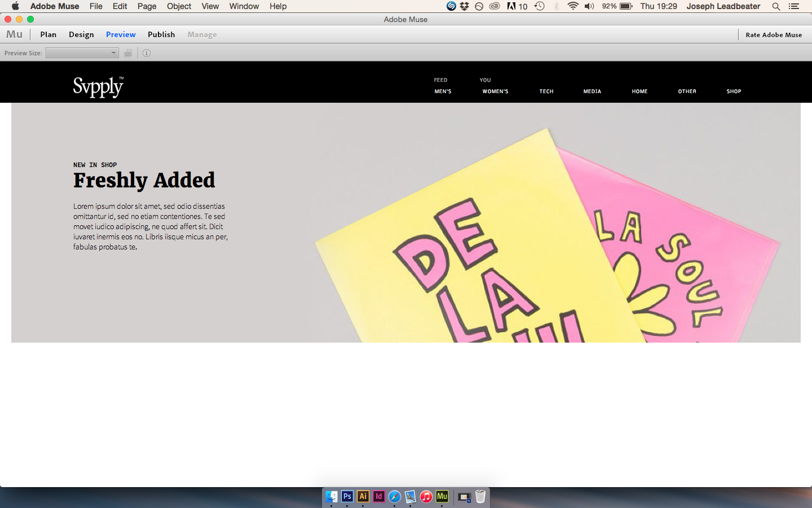The height and width of the screenshot is (508, 812).
Task: Click the Bluetooth menu bar icon
Action: (557, 6)
